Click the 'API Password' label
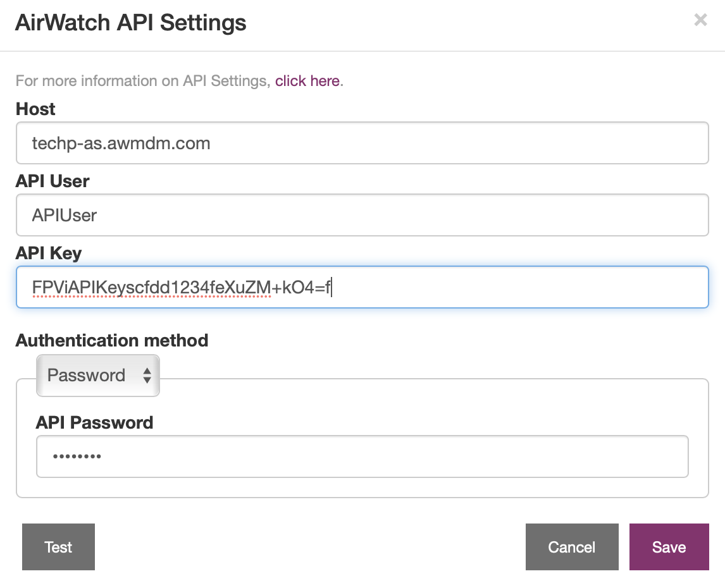This screenshot has height=588, width=725. click(94, 422)
